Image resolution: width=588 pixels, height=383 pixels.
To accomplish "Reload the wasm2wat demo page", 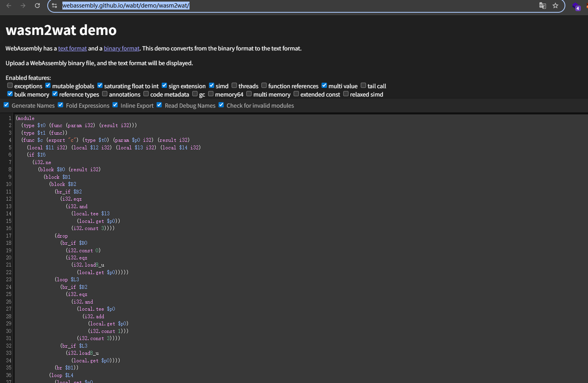I will [37, 6].
